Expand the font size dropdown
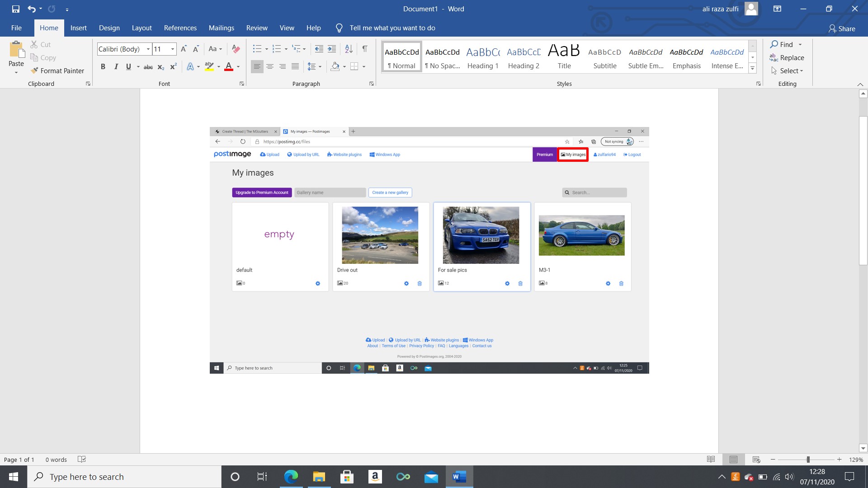 (x=172, y=49)
